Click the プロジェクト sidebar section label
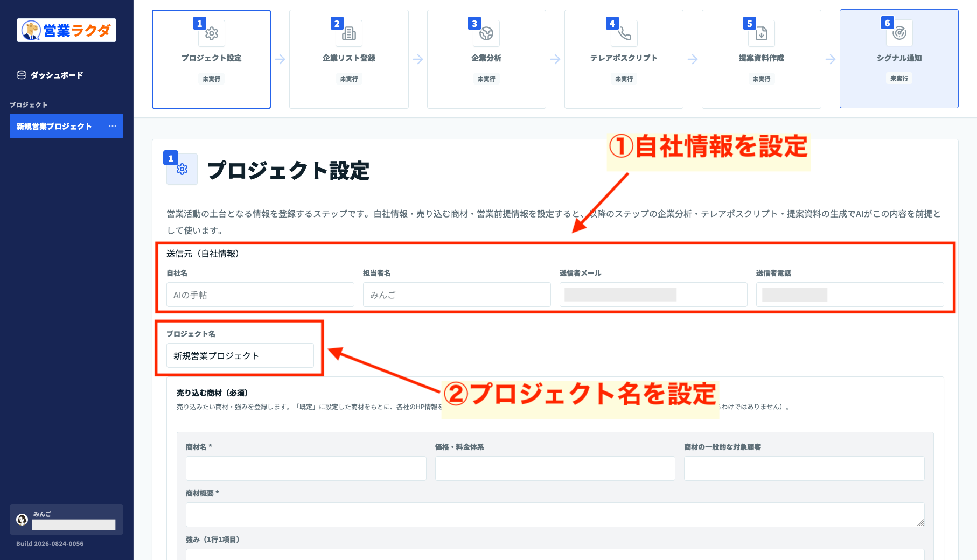 click(x=29, y=105)
